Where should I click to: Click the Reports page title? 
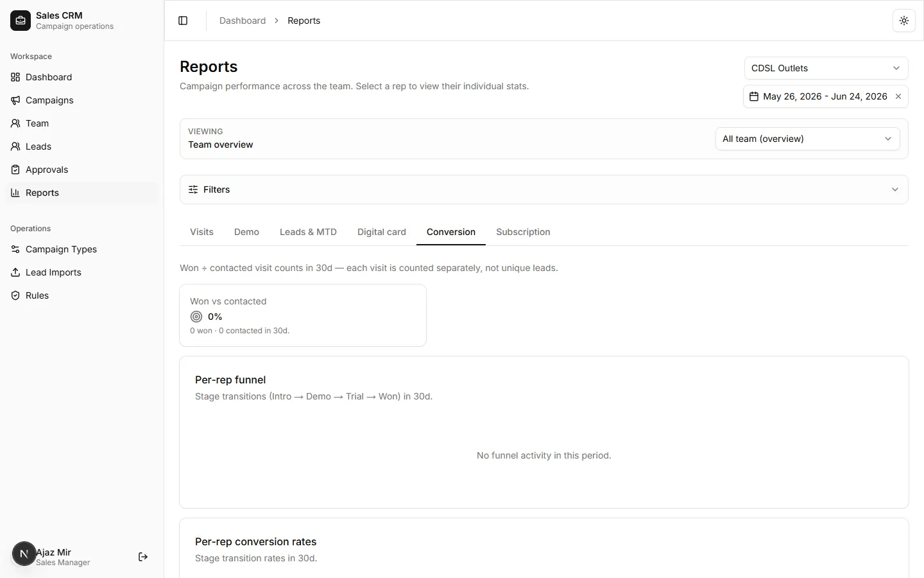(x=209, y=67)
